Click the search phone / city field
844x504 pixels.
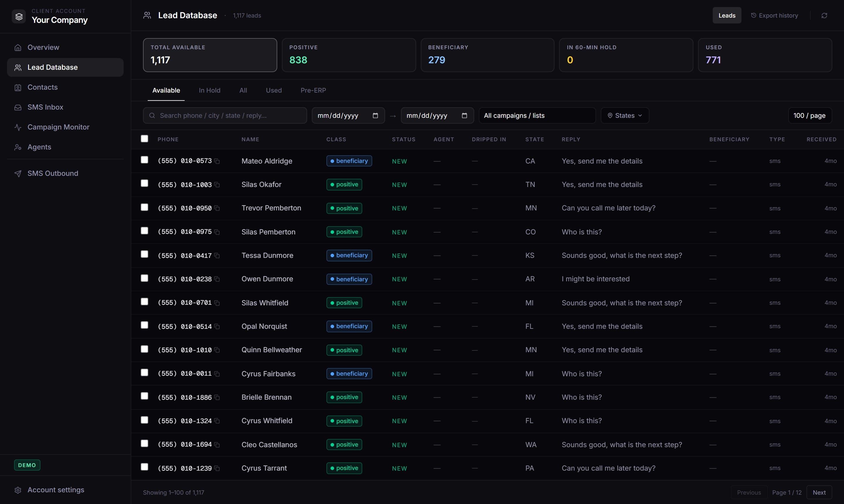point(225,115)
